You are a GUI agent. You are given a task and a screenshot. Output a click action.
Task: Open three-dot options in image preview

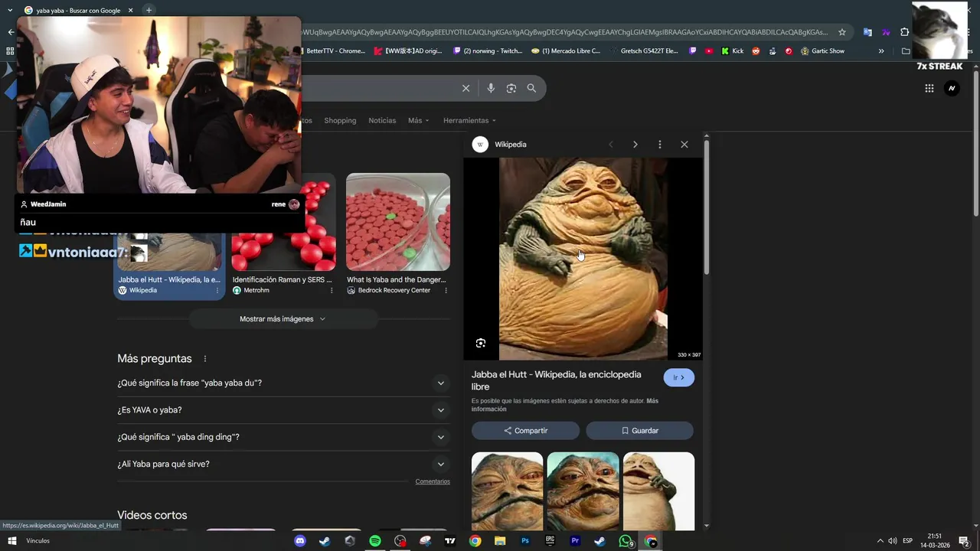(x=659, y=144)
